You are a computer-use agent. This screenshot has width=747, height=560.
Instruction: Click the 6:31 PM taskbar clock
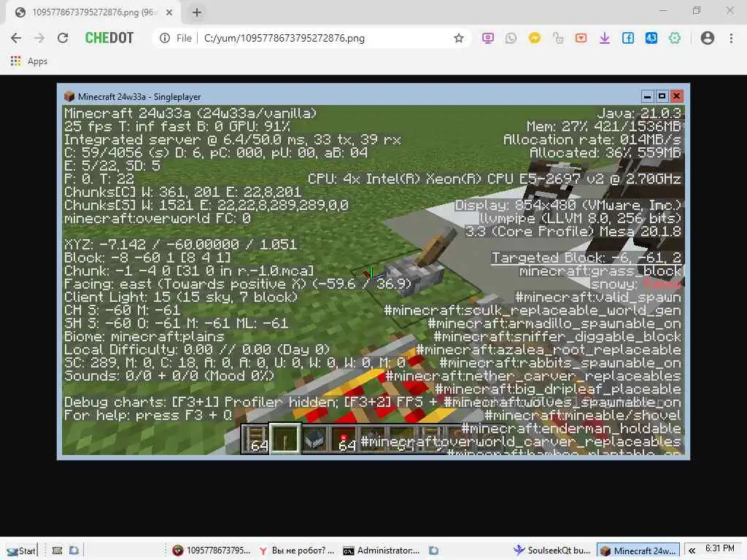720,548
